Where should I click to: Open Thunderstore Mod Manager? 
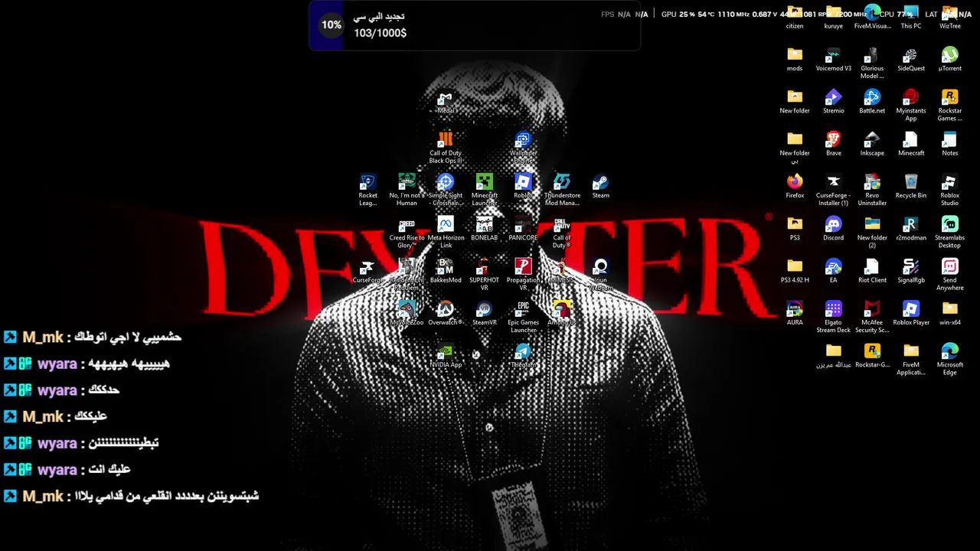pyautogui.click(x=562, y=191)
